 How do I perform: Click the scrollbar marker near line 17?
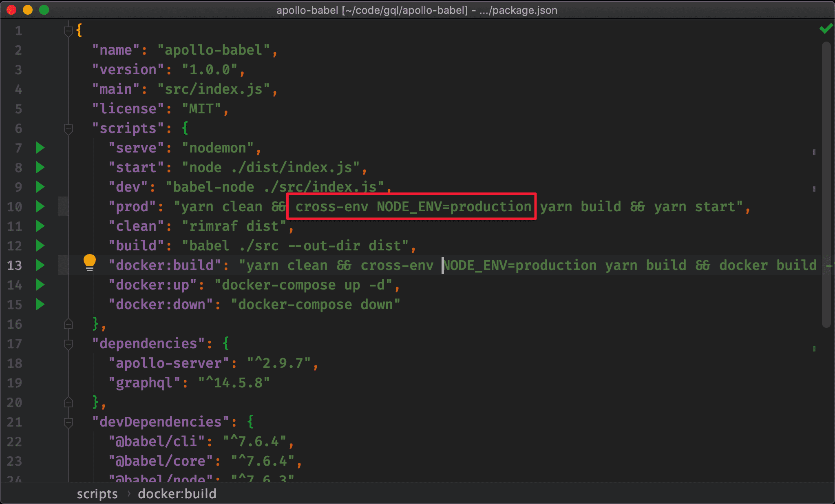814,349
